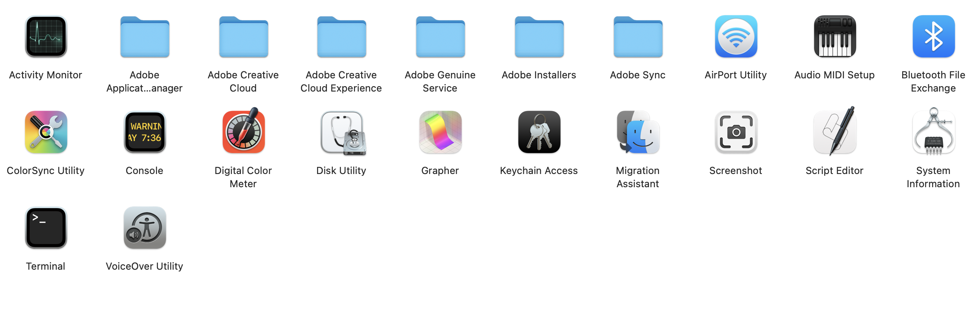Select the Disk Utility stethoscope icon

click(343, 133)
